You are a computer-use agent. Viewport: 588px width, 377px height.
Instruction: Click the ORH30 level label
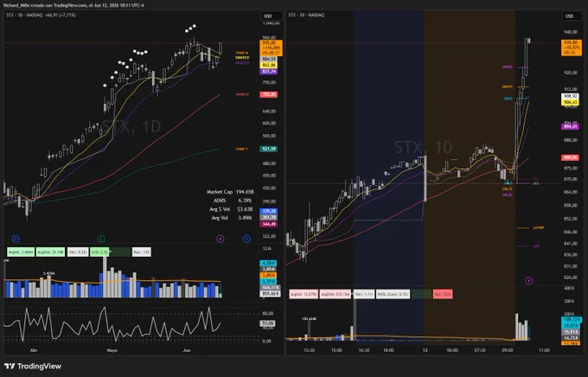coord(508,67)
